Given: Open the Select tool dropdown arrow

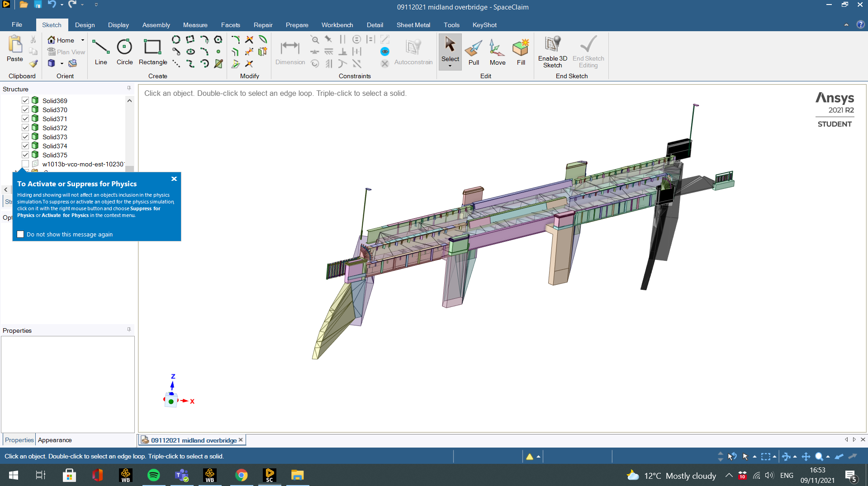Looking at the screenshot, I should point(450,66).
